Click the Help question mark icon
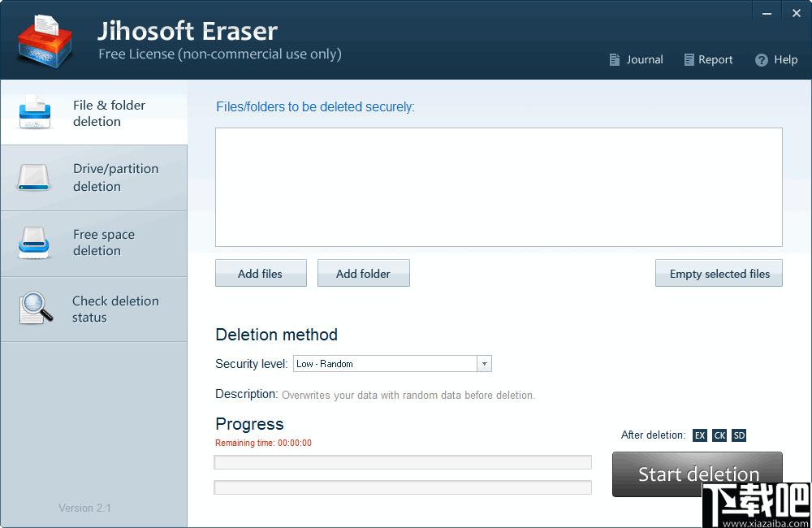 click(x=762, y=60)
